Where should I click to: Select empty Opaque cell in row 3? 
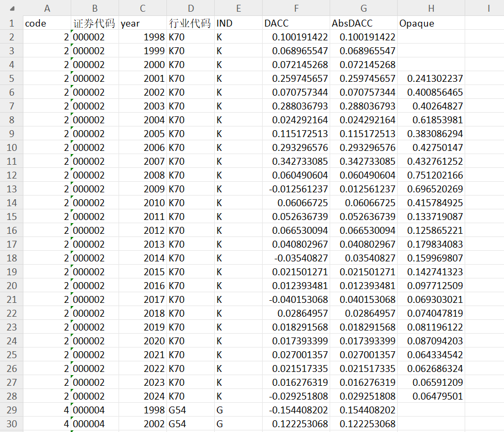pos(431,51)
